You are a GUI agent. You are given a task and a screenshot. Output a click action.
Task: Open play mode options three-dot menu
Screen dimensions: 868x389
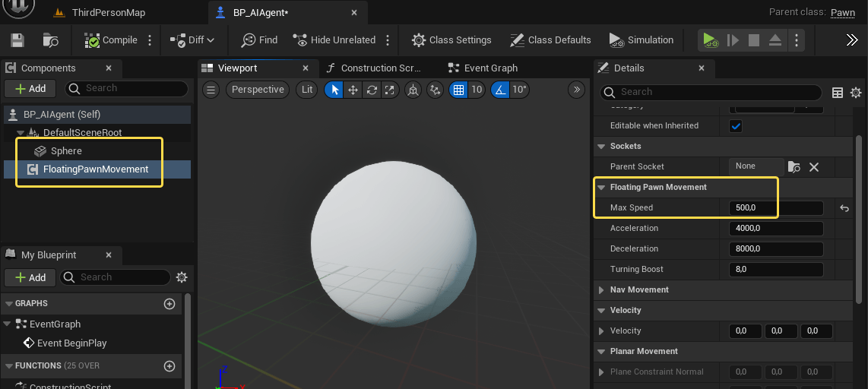(796, 40)
